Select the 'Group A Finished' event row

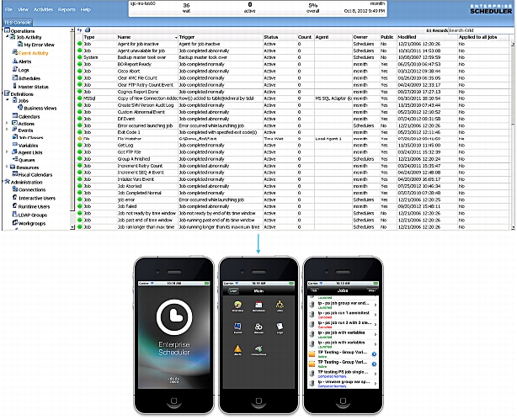coord(294,159)
